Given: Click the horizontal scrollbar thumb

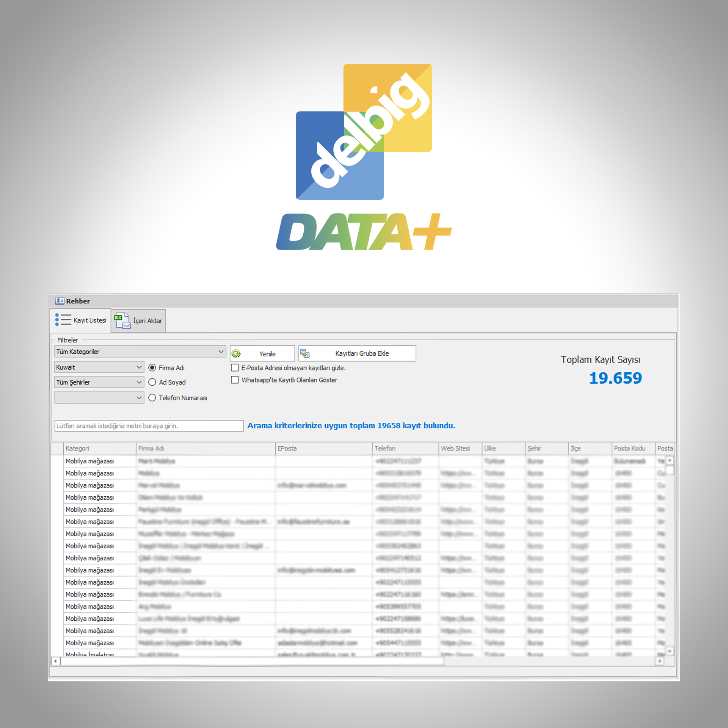Looking at the screenshot, I should point(252,661).
